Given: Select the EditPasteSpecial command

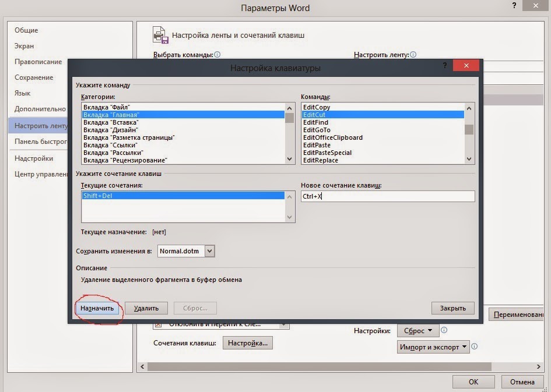Looking at the screenshot, I should click(x=382, y=153).
